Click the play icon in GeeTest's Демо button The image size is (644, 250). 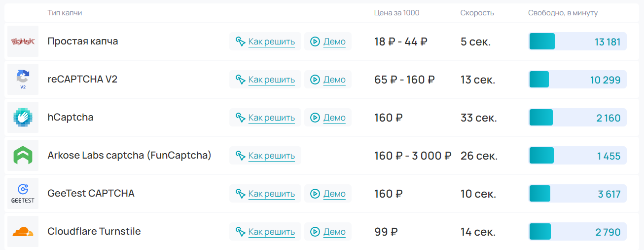315,194
